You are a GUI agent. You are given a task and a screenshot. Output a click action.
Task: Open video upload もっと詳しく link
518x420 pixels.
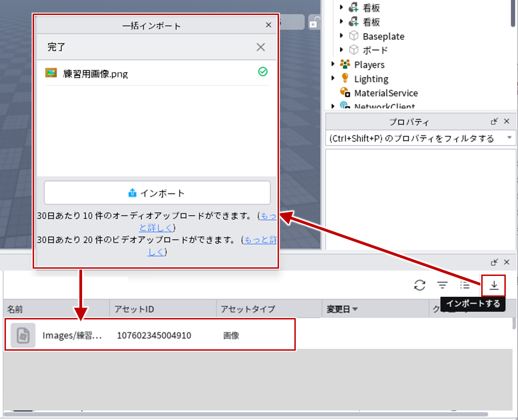(259, 240)
